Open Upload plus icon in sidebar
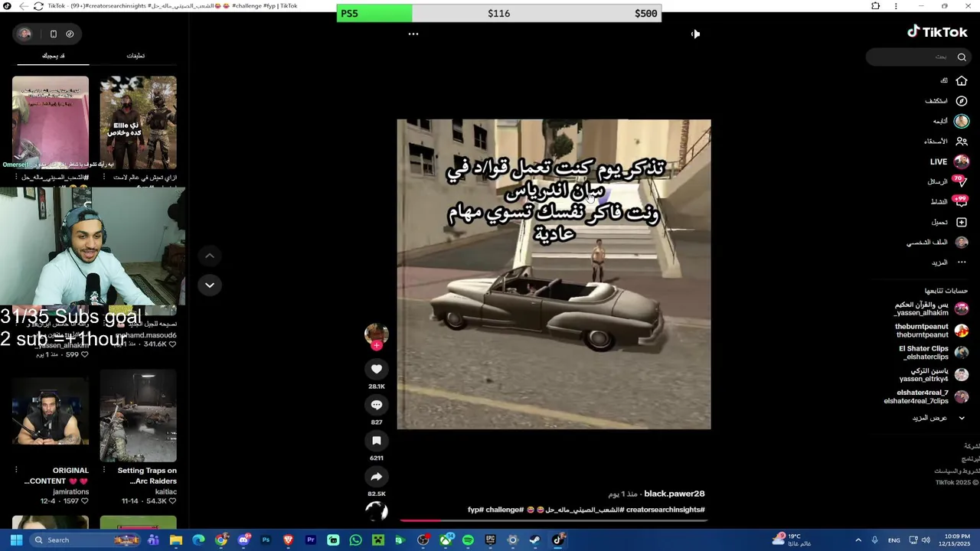Viewport: 980px width, 551px height. tap(962, 222)
